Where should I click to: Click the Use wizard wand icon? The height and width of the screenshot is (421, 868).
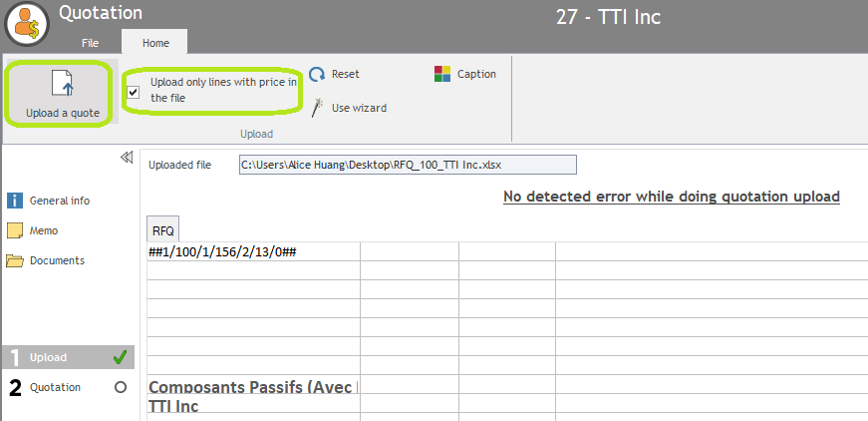317,107
